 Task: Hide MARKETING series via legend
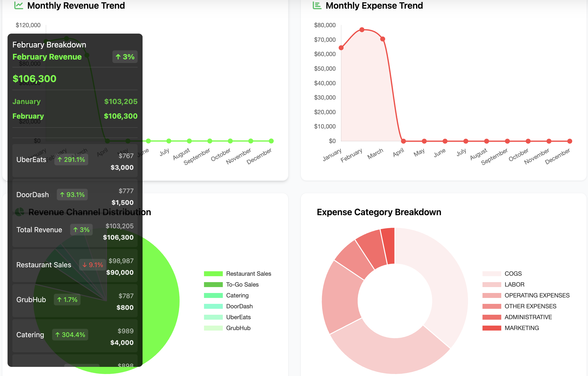click(522, 328)
